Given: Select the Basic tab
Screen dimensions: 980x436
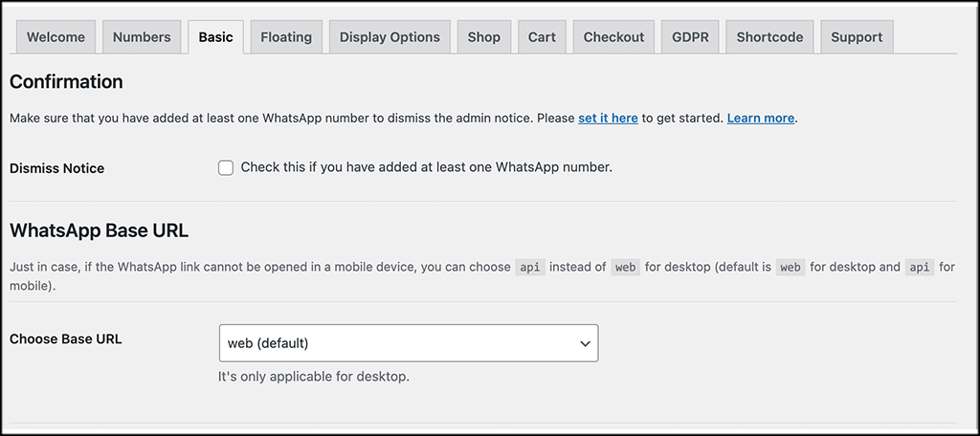Looking at the screenshot, I should (215, 37).
